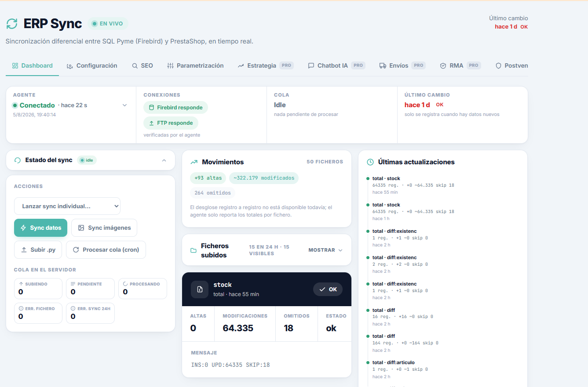The image size is (588, 387).
Task: Click the Parametrización sliders icon
Action: click(x=171, y=66)
